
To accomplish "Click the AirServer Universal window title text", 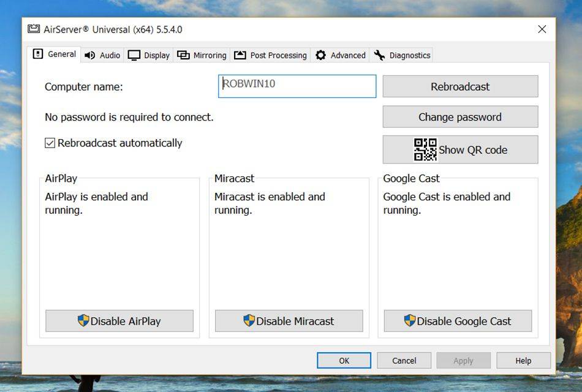I will [113, 29].
